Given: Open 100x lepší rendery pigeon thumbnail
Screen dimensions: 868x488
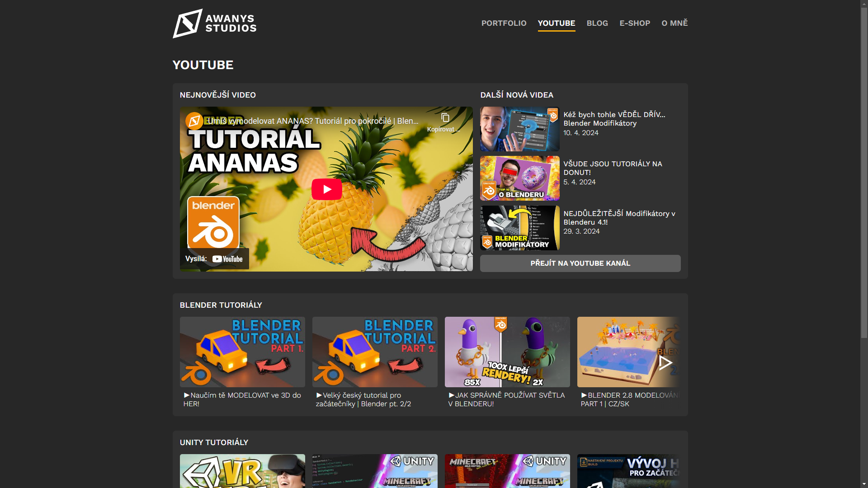Looking at the screenshot, I should pos(507,352).
